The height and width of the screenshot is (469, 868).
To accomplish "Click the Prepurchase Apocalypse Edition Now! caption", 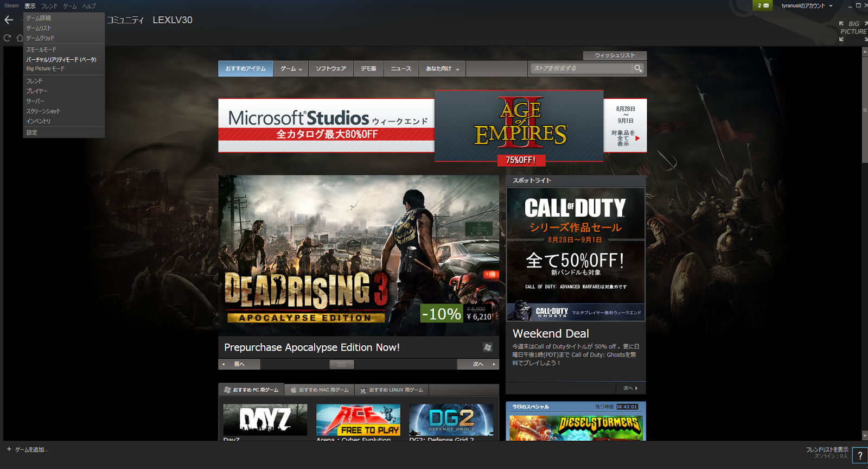I will [312, 347].
